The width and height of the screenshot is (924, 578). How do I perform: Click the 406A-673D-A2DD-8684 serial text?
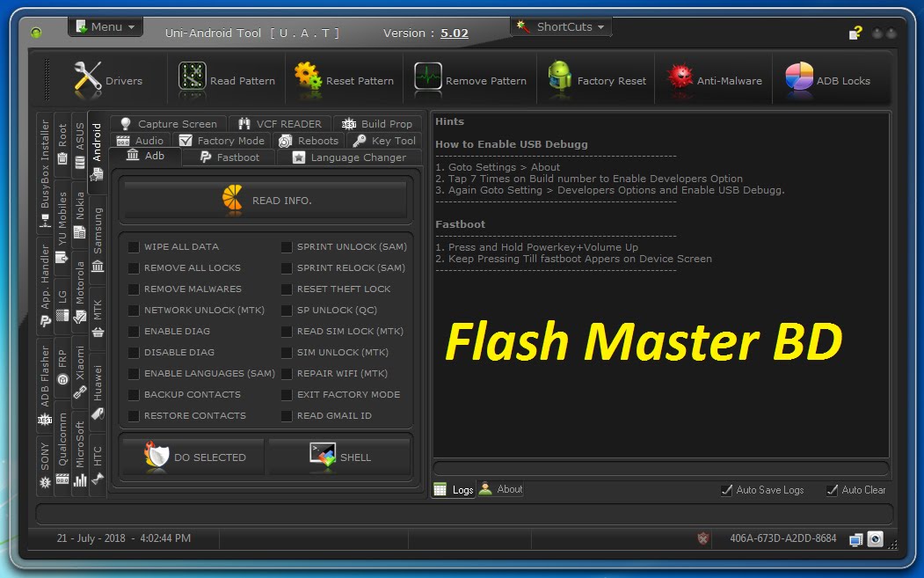tap(782, 538)
